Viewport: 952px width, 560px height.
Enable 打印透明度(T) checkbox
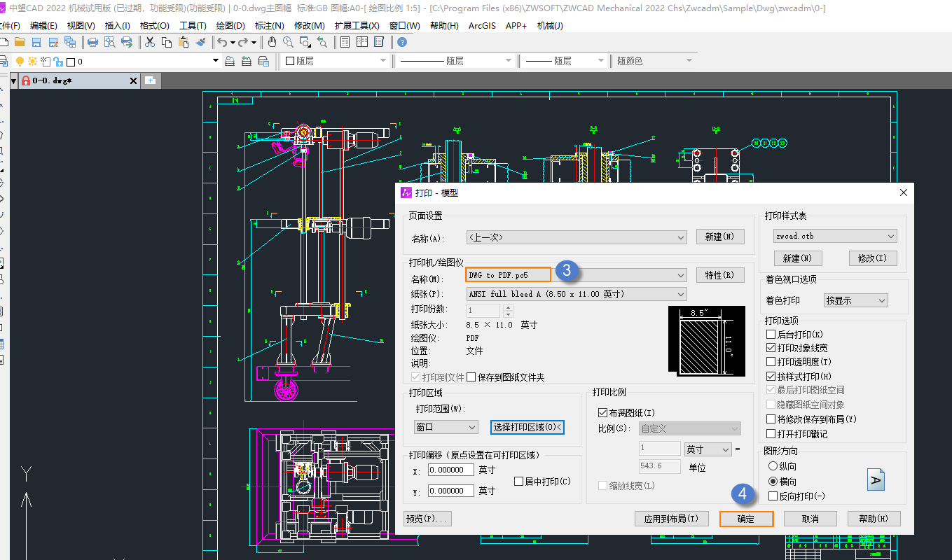[x=771, y=362]
